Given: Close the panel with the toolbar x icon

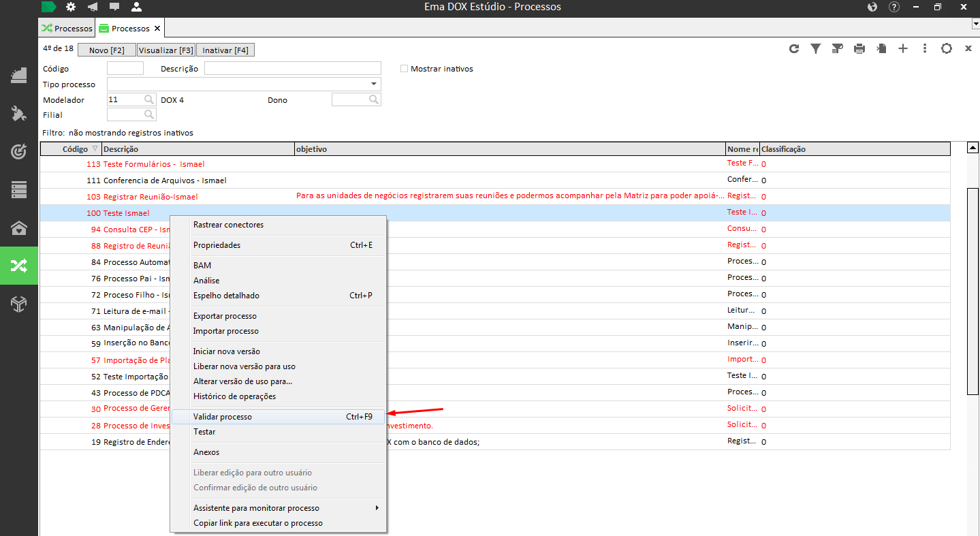Looking at the screenshot, I should pos(968,48).
